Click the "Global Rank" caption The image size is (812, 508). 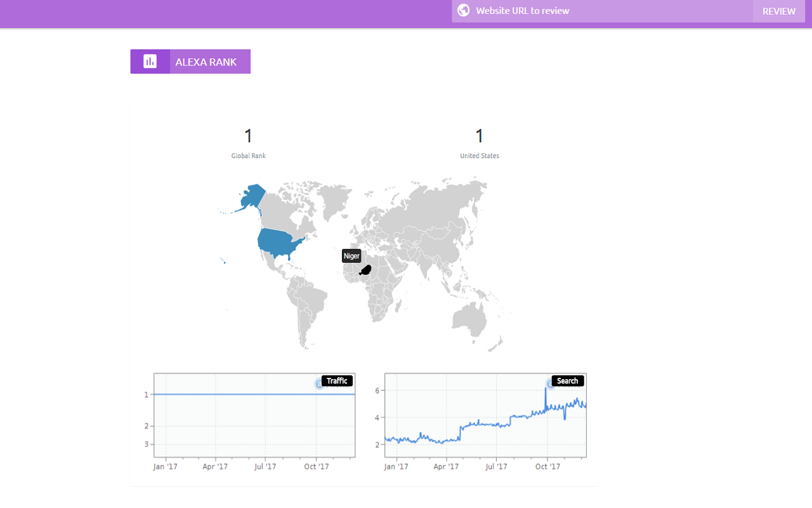(x=249, y=156)
